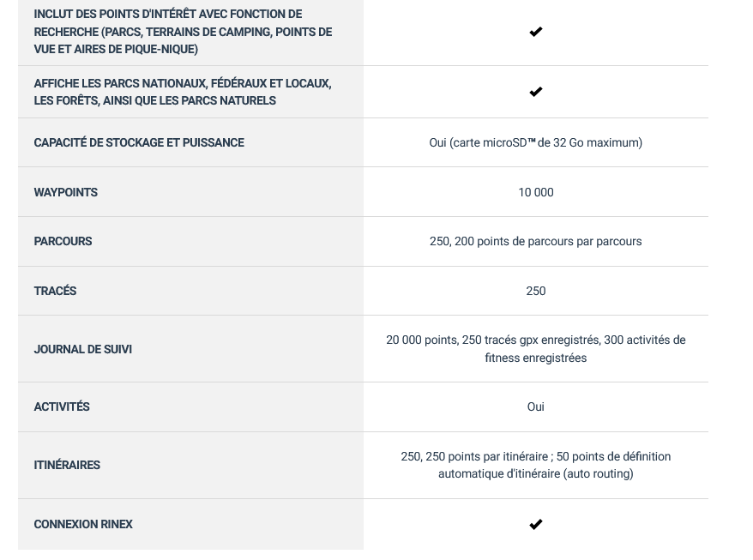Click the 250, 200 points de parcours value

(535, 241)
